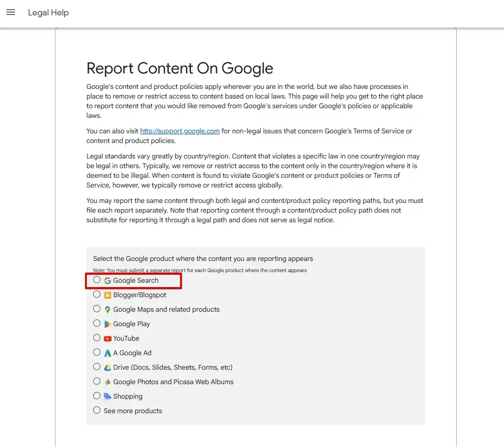Choose Google Maps and related products option
The width and height of the screenshot is (504, 447).
tap(97, 309)
